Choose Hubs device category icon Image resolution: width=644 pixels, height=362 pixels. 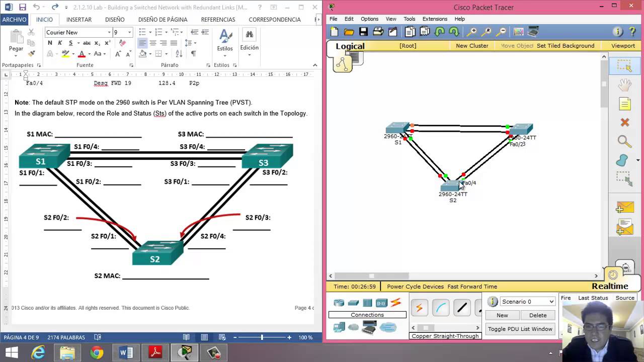[x=367, y=303]
